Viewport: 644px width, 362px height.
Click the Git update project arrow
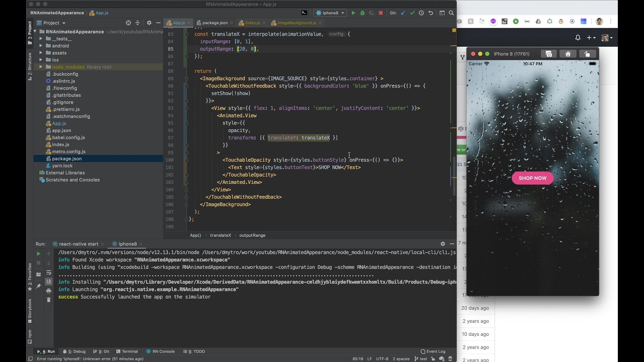404,13
